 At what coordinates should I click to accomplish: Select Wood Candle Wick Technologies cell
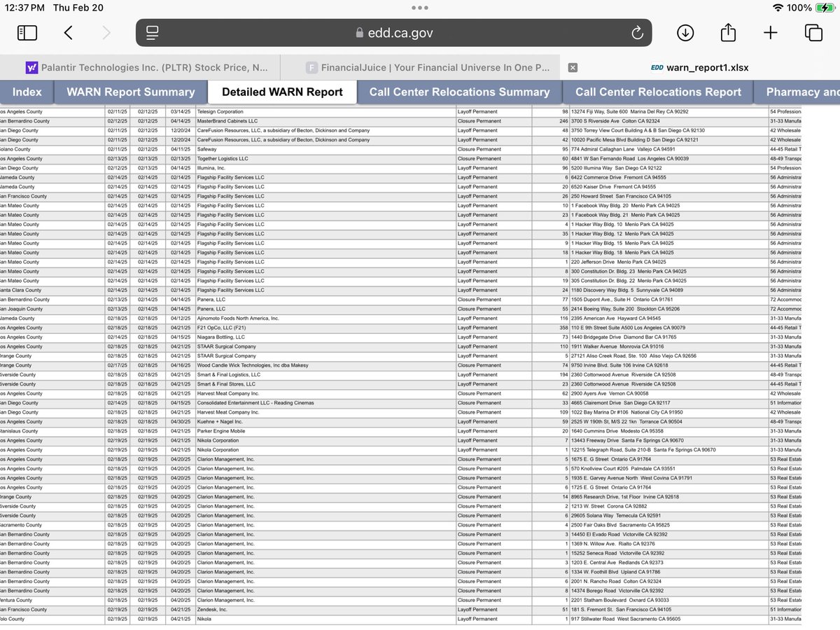tap(325, 365)
